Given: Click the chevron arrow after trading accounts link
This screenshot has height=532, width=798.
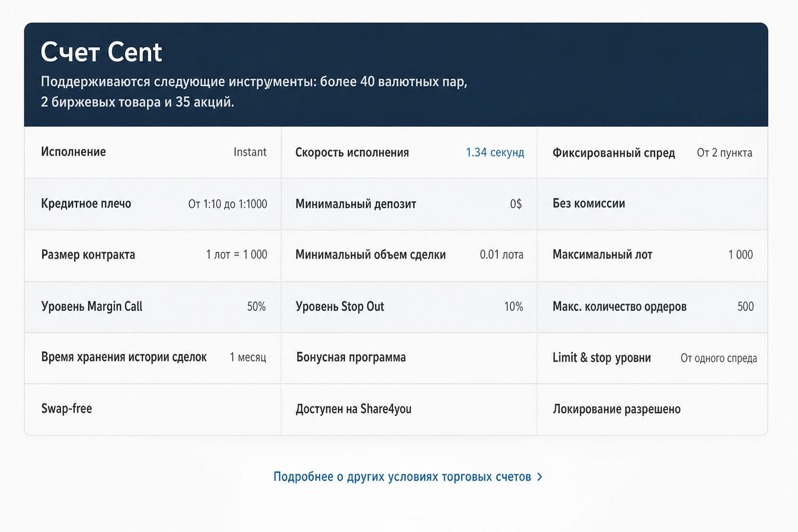Looking at the screenshot, I should [x=540, y=477].
